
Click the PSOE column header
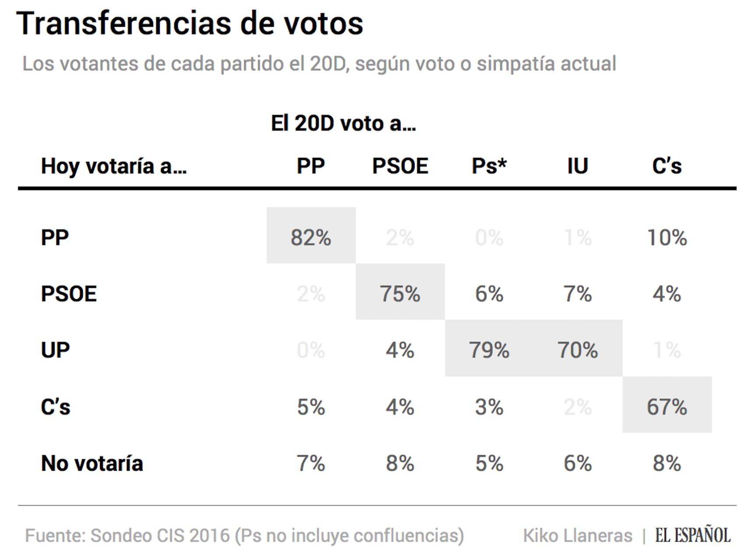tap(400, 166)
